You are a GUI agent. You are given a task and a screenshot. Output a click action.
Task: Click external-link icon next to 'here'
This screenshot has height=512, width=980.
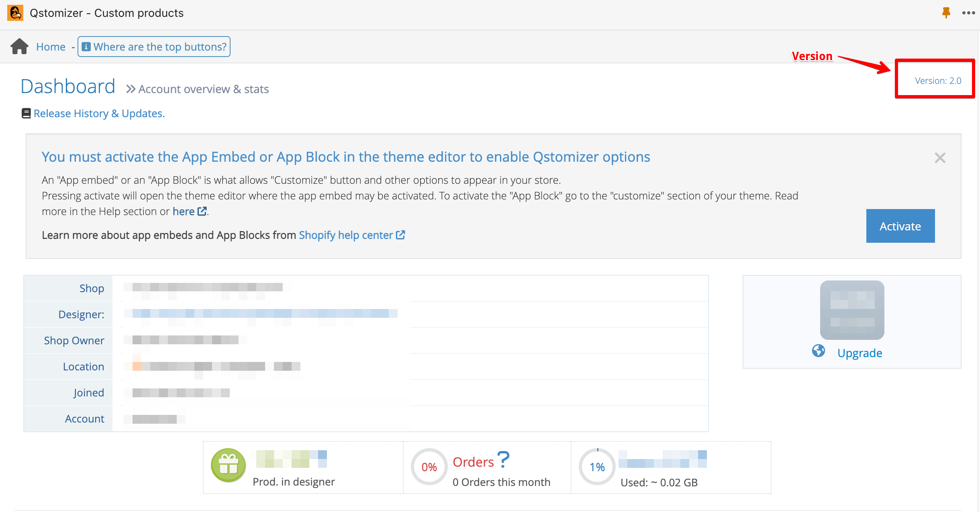pos(202,211)
